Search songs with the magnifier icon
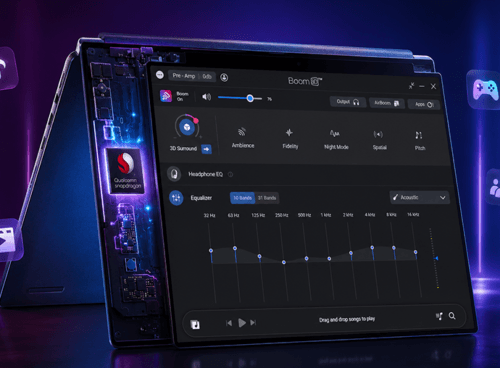The width and height of the screenshot is (500, 368). 452,316
